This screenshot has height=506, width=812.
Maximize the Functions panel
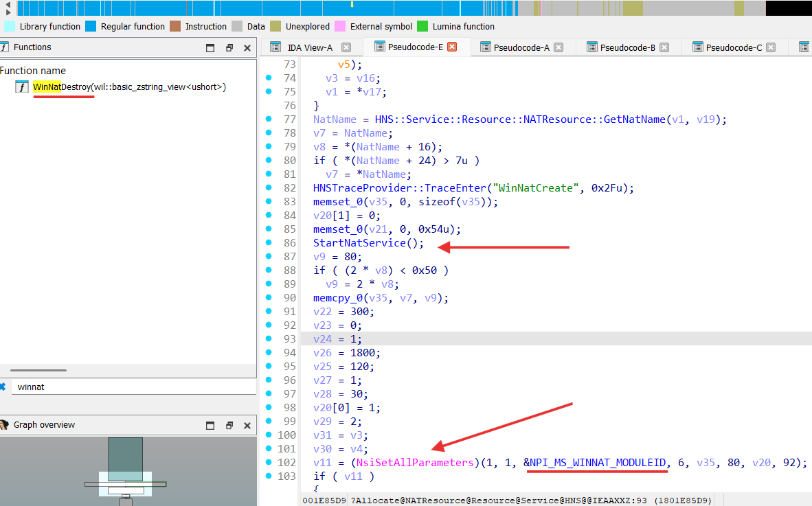click(x=211, y=47)
